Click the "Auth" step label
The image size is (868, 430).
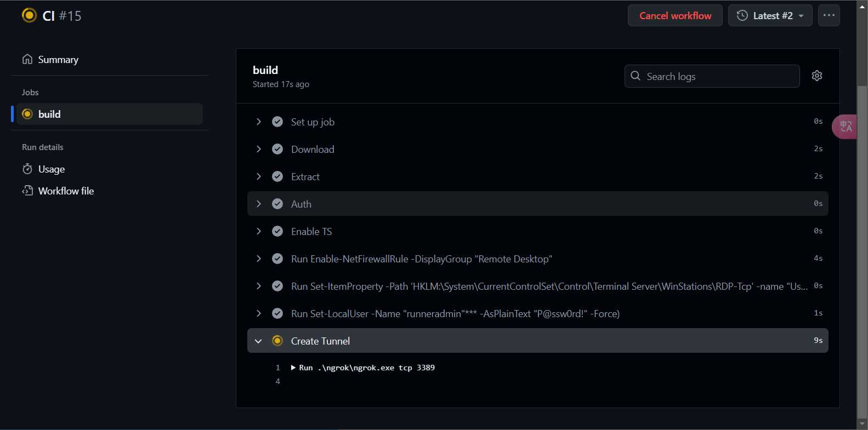(301, 204)
